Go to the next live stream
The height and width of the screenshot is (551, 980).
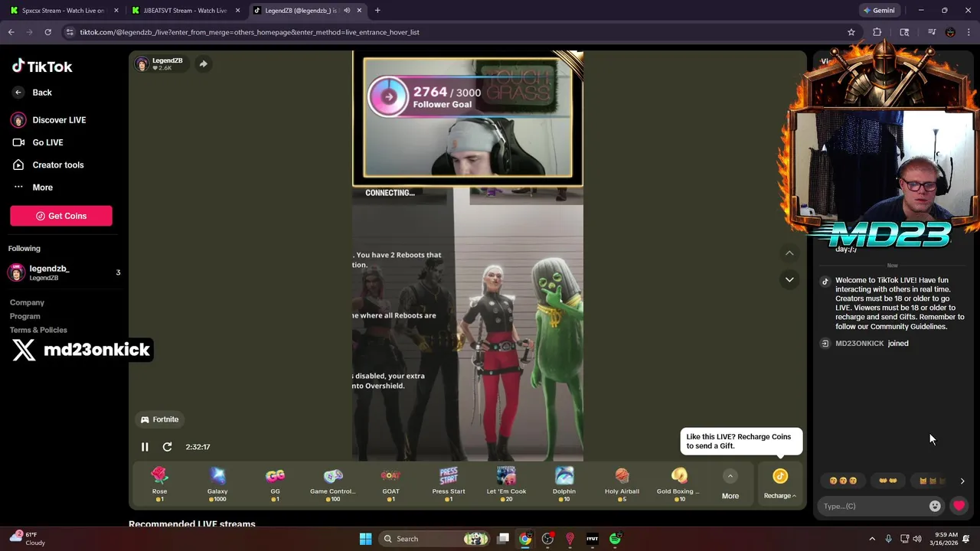click(789, 279)
